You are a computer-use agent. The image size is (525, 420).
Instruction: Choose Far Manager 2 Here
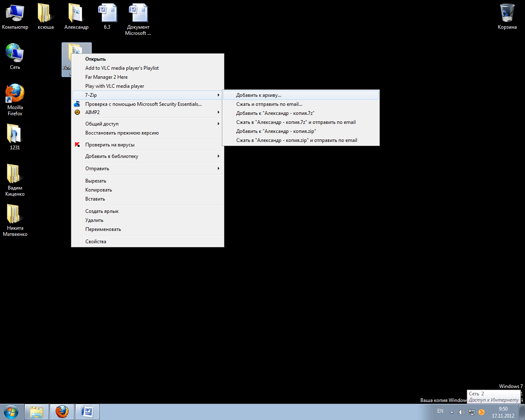pos(148,77)
